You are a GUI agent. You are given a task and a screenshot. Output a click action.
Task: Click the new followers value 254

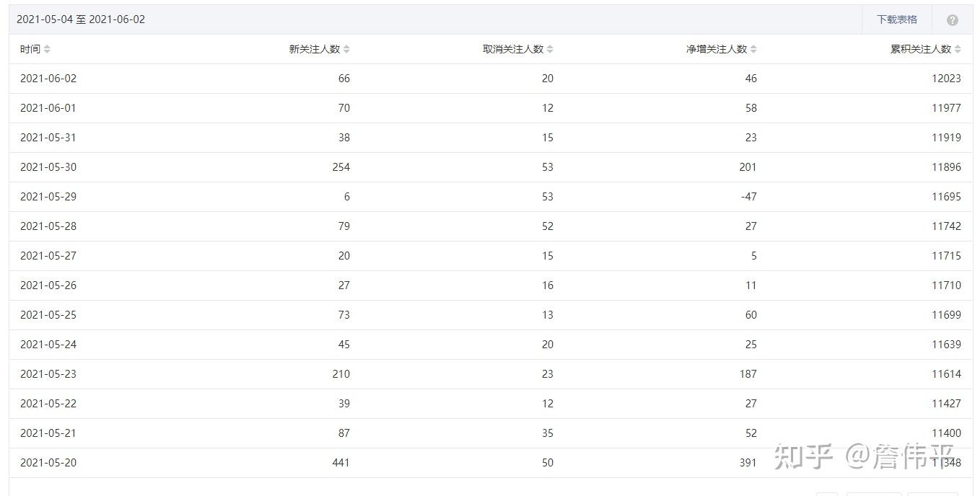pyautogui.click(x=341, y=167)
